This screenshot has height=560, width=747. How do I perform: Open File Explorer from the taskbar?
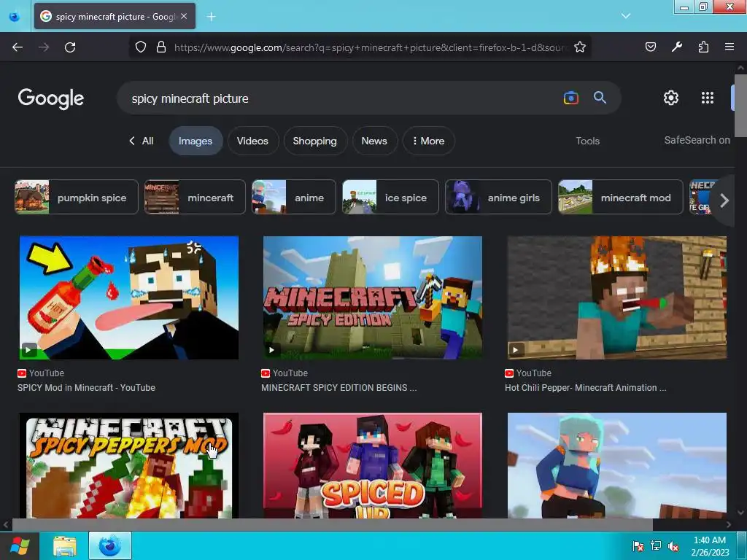tap(65, 546)
